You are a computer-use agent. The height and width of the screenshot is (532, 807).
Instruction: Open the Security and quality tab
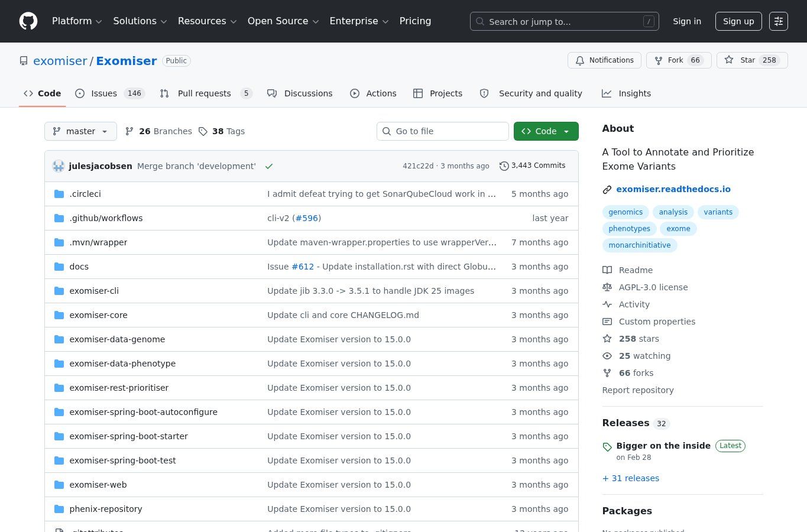click(x=531, y=93)
